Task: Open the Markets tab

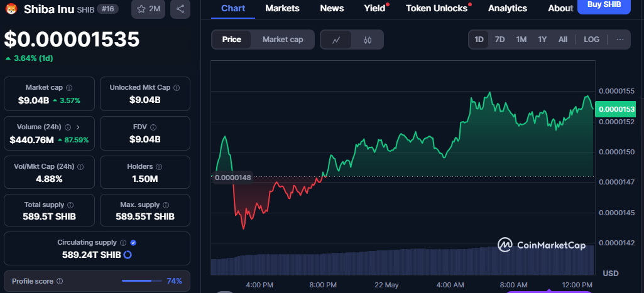Action: [282, 8]
